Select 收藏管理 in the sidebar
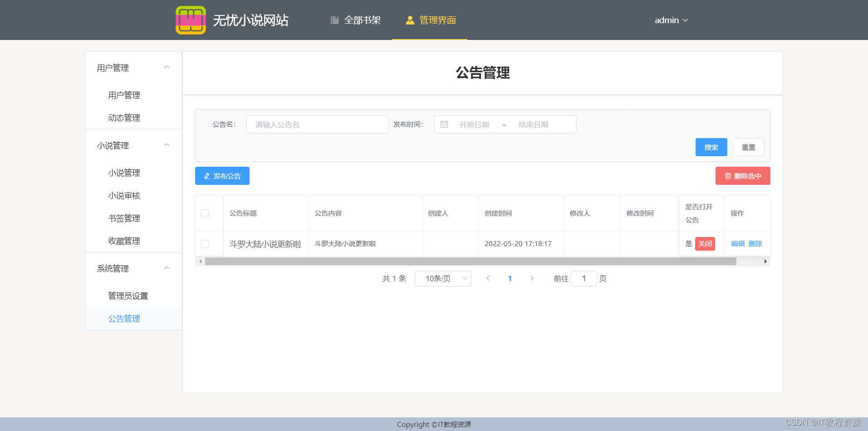The image size is (868, 431). (x=133, y=241)
